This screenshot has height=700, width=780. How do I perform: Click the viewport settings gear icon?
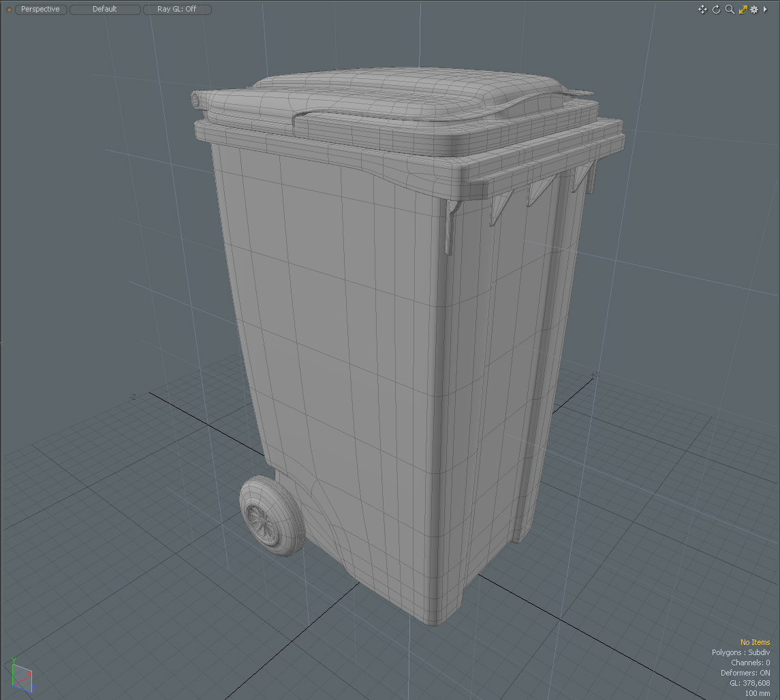pyautogui.click(x=754, y=9)
